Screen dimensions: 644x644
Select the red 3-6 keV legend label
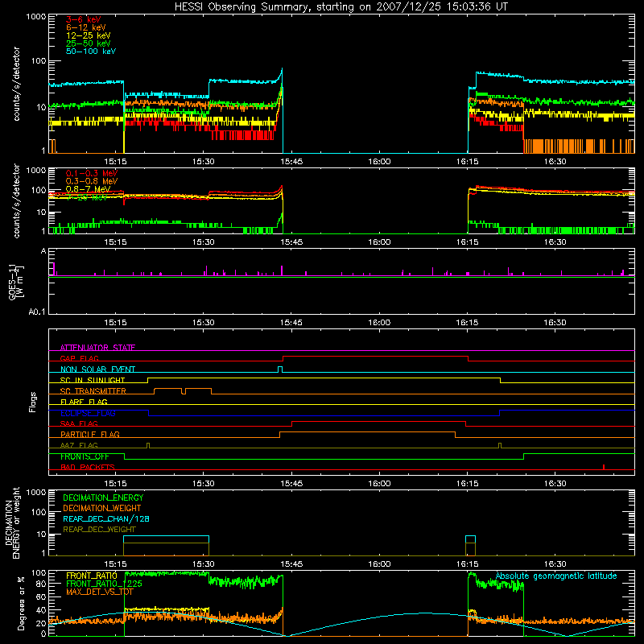coord(83,19)
